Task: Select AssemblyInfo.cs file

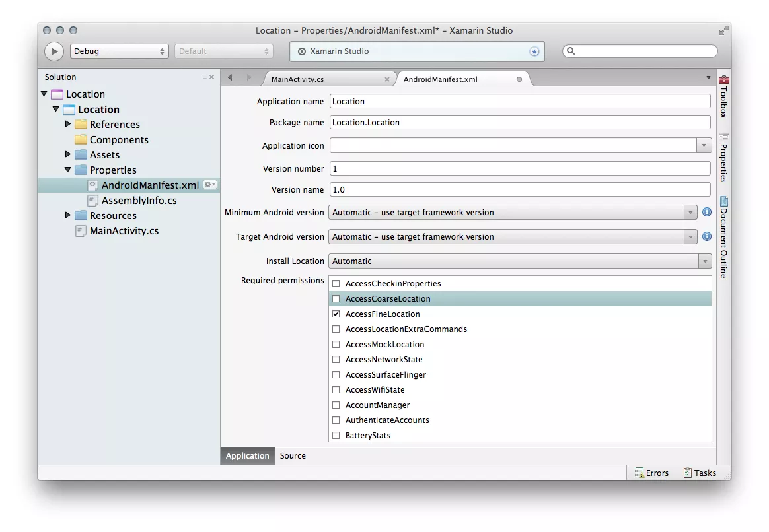Action: pyautogui.click(x=139, y=201)
